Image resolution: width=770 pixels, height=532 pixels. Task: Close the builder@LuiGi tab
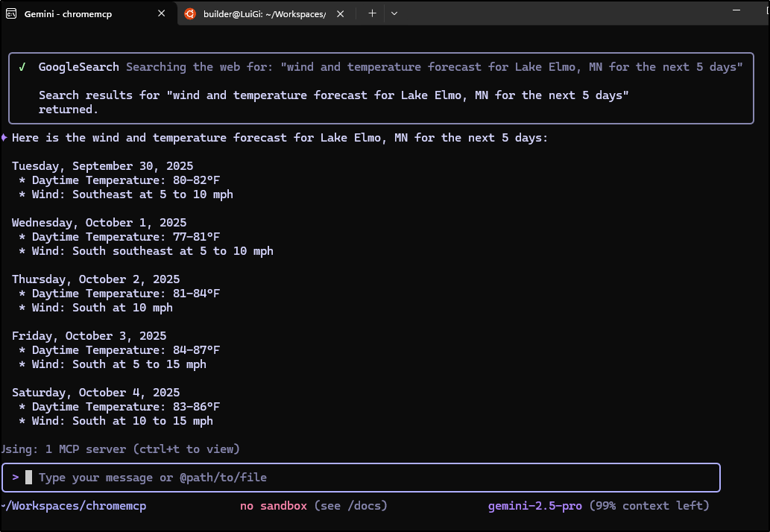point(340,14)
